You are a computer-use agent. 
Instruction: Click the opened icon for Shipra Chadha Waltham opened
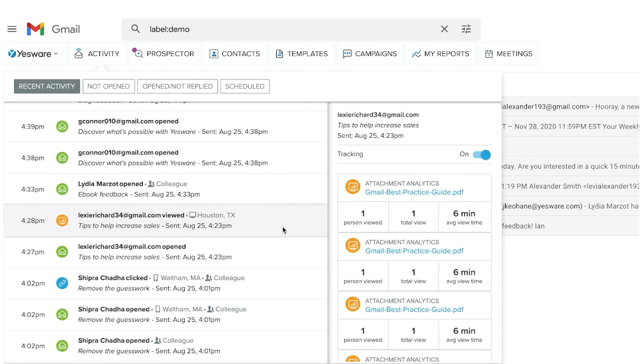click(62, 315)
